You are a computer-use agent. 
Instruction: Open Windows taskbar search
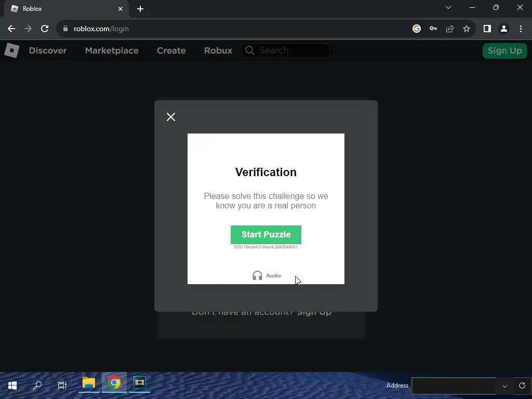[37, 385]
